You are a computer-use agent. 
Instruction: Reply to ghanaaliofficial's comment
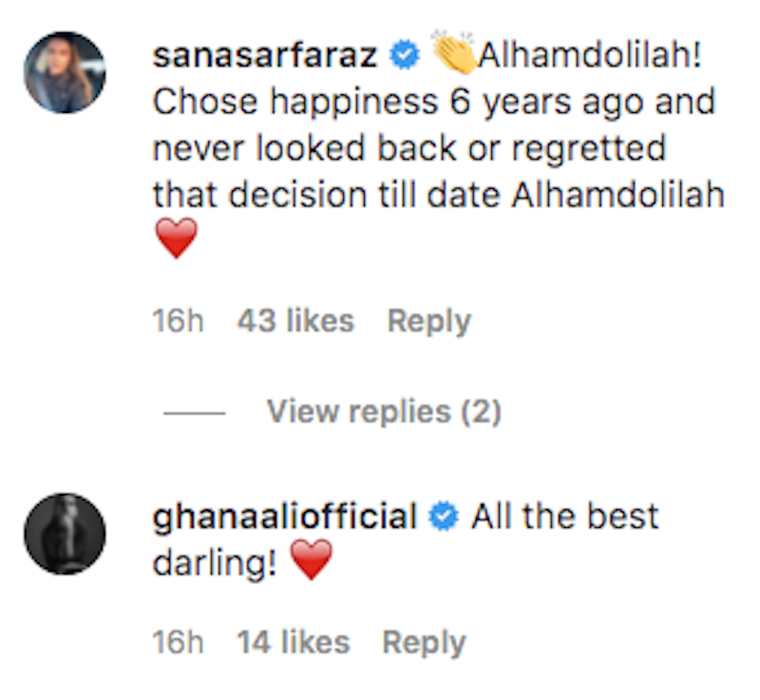[424, 643]
